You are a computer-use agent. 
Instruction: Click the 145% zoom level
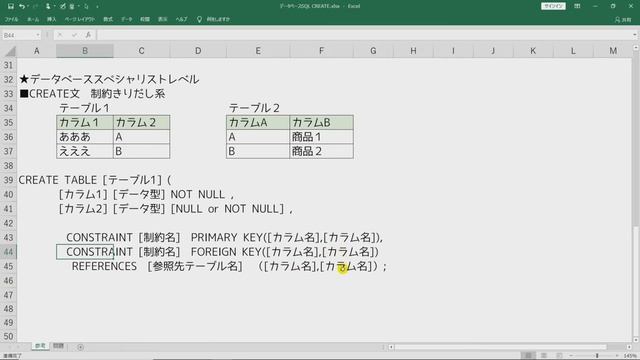point(629,356)
